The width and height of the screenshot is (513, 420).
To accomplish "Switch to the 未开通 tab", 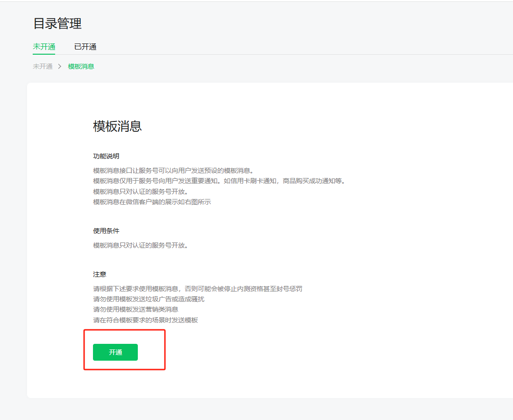I will coord(44,47).
